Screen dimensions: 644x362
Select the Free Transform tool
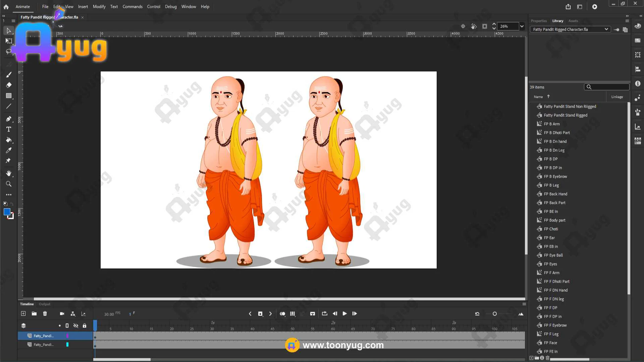coord(9,41)
